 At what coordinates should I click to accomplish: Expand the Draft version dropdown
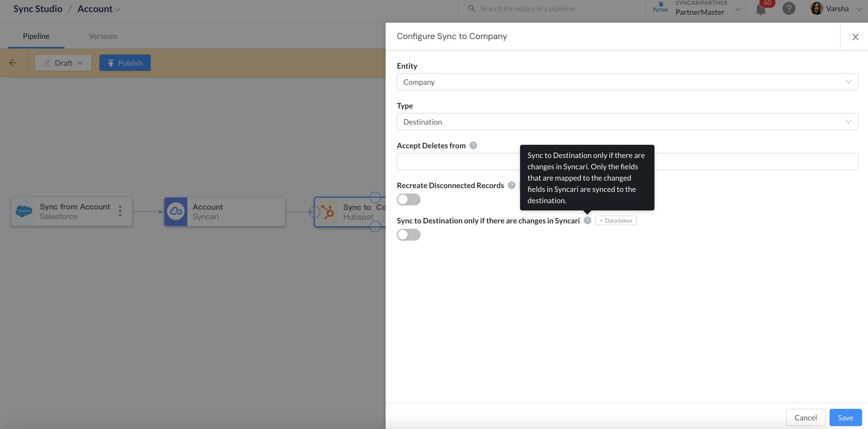63,63
